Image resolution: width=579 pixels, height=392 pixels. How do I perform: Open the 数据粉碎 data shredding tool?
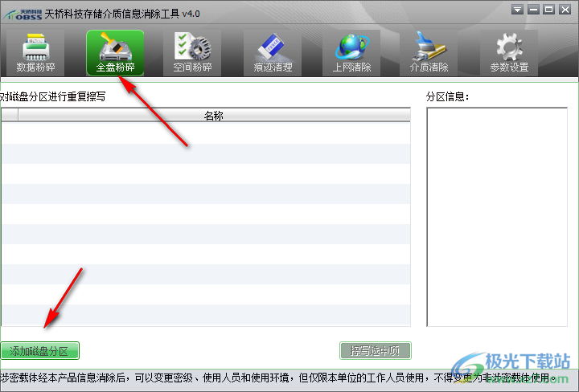tap(36, 53)
